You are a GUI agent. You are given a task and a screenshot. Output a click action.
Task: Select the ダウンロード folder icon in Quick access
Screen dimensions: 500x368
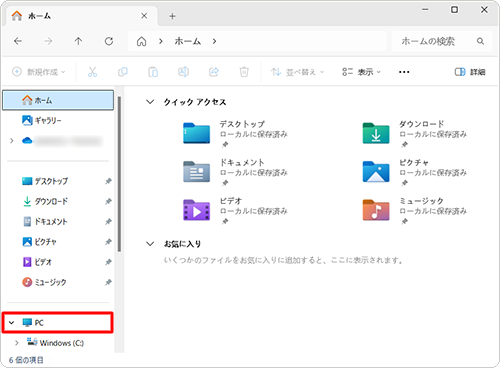pos(376,133)
